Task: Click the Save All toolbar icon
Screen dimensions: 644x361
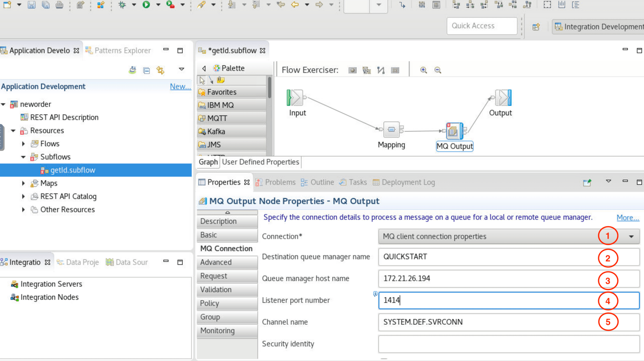Action: click(46, 5)
